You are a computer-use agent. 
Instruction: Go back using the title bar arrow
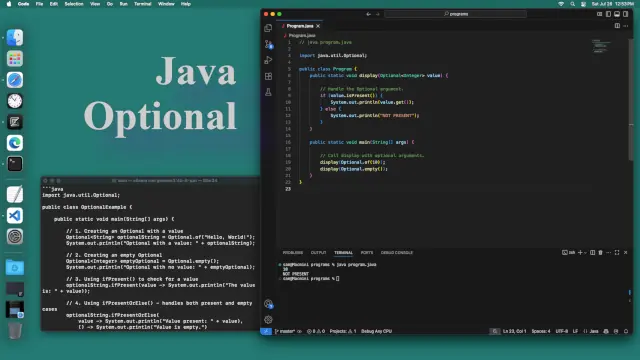[x=369, y=14]
